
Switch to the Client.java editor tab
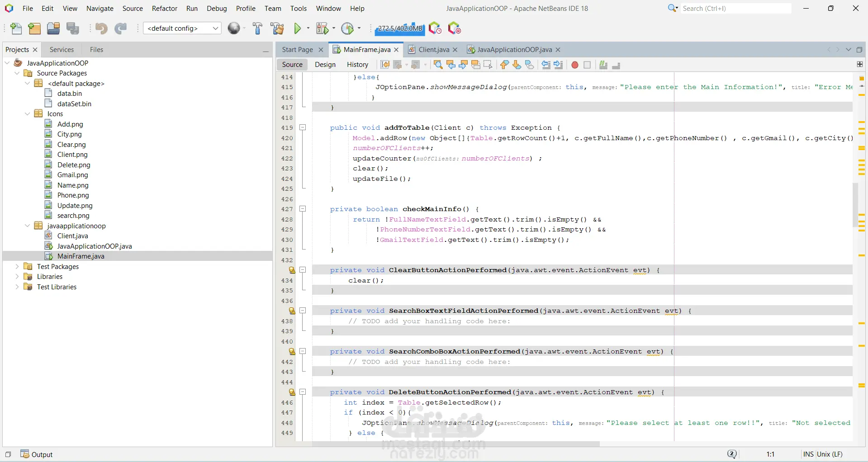pyautogui.click(x=433, y=50)
